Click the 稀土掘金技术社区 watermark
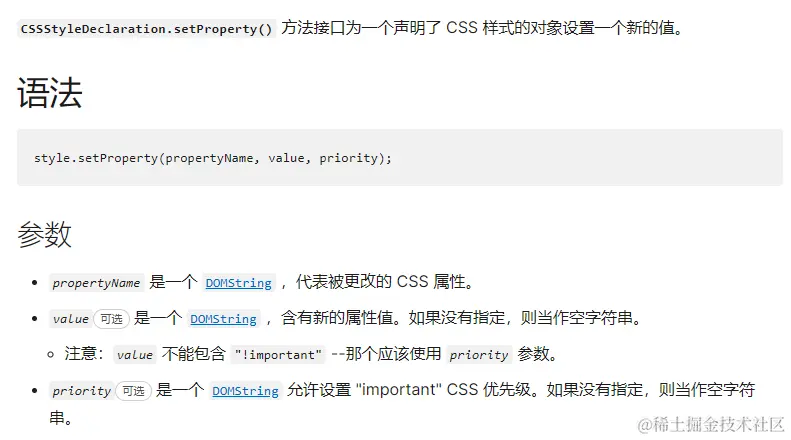The height and width of the screenshot is (440, 791). point(711,424)
